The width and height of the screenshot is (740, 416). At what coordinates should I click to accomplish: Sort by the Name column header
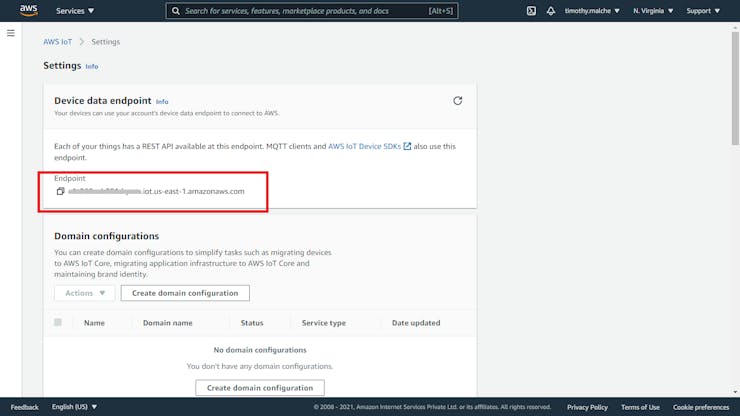click(94, 323)
